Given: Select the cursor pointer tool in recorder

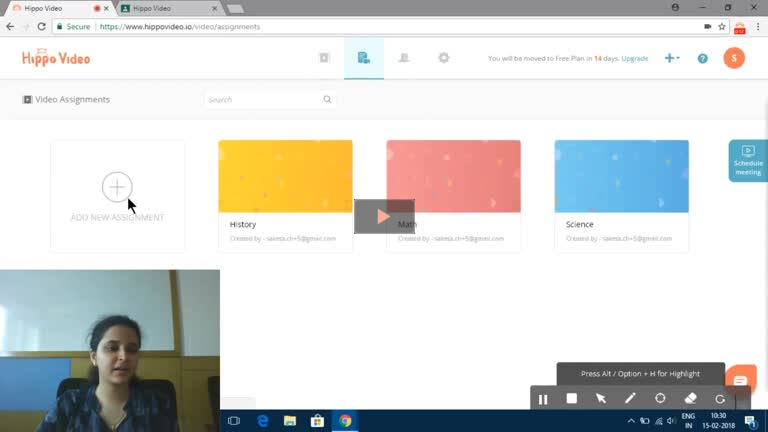Looking at the screenshot, I should coord(600,399).
